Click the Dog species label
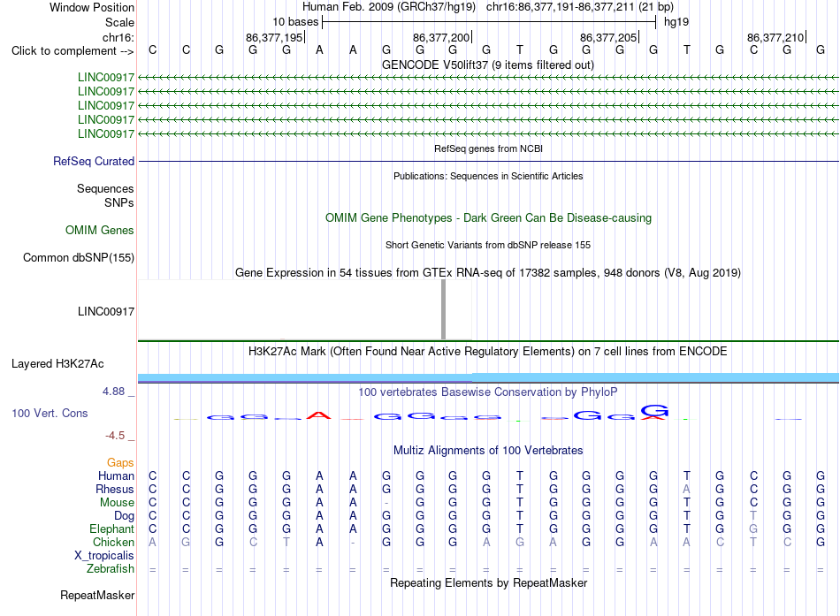 point(124,516)
